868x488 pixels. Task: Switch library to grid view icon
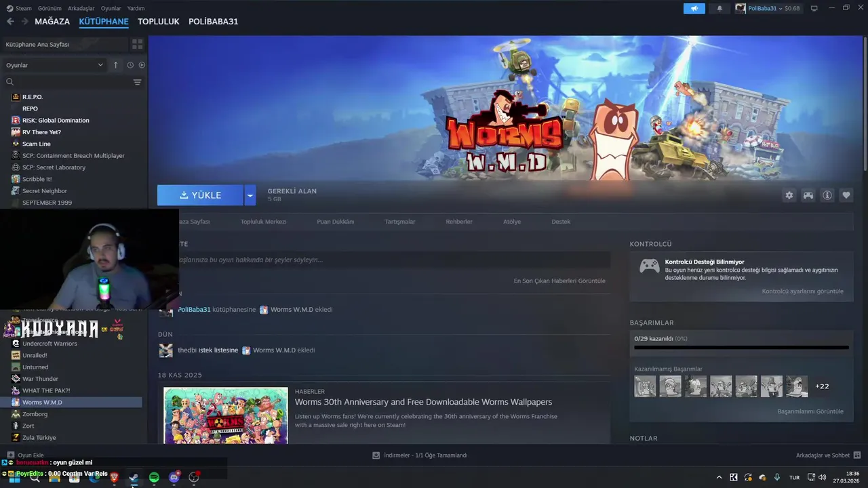click(138, 44)
